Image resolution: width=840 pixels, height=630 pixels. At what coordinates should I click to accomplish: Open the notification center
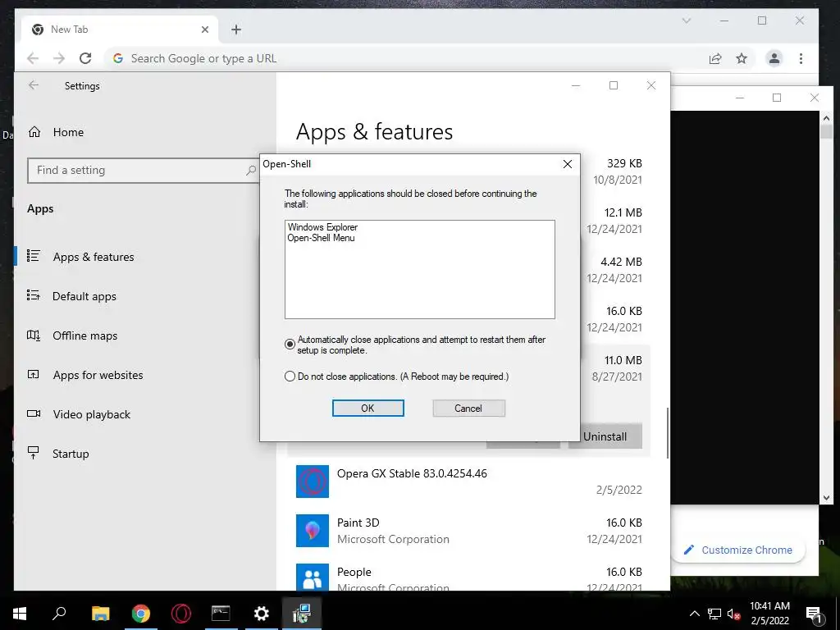click(x=814, y=614)
